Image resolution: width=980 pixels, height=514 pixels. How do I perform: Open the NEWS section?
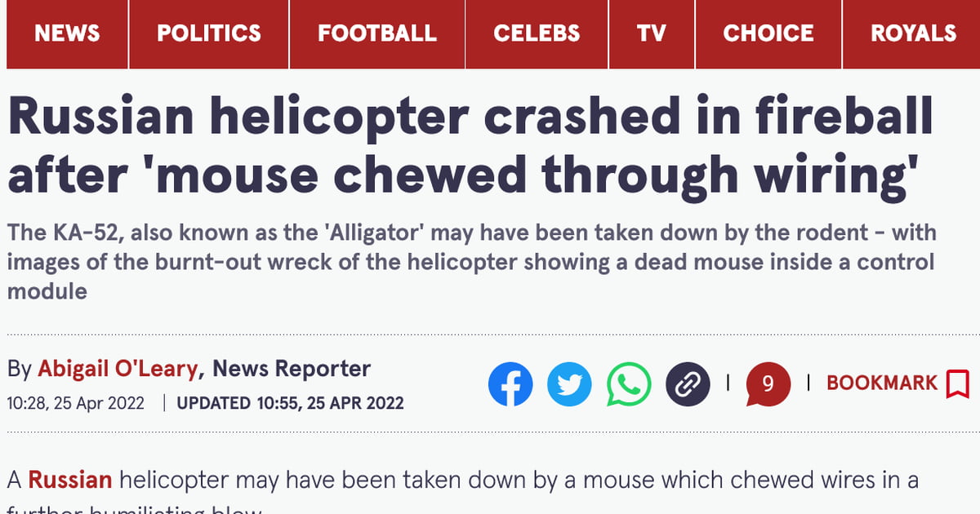coord(66,33)
